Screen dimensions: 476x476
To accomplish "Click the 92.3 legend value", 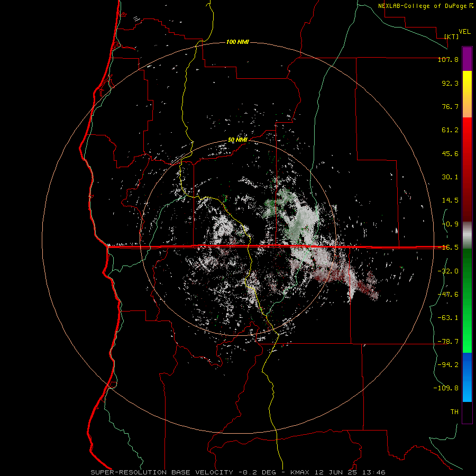I will point(450,83).
